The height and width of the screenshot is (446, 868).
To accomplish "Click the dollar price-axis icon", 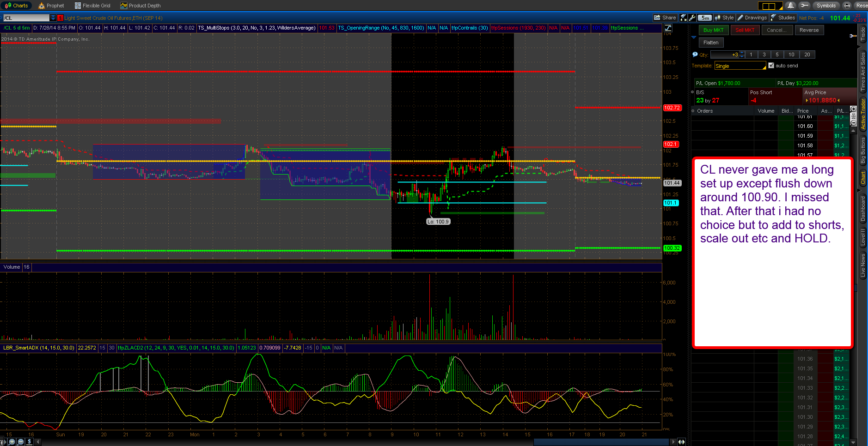I will (x=29, y=442).
